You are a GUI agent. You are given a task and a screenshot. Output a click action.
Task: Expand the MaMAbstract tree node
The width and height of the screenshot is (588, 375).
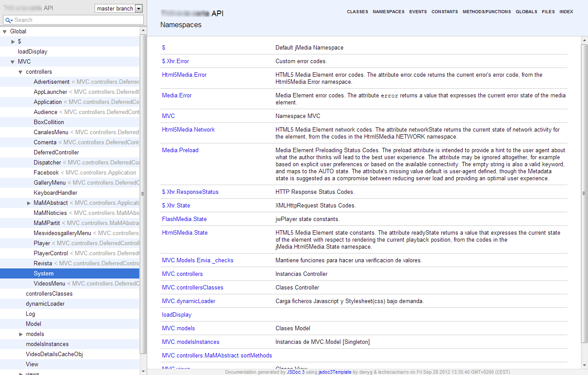point(29,203)
